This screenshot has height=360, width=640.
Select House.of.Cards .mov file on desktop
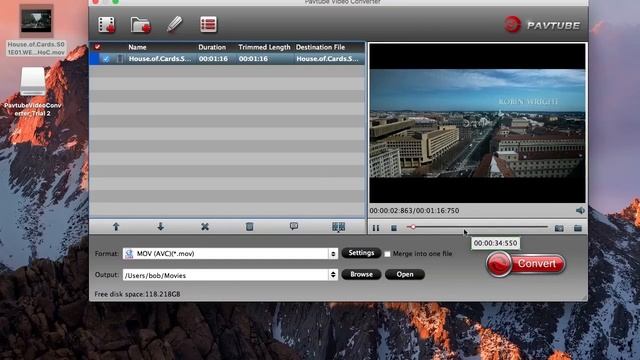click(x=36, y=31)
